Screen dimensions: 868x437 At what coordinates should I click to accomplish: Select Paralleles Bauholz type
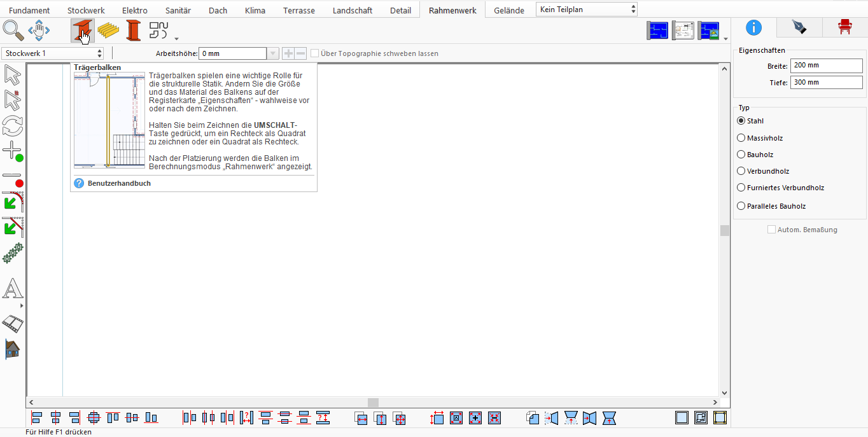[x=771, y=206]
